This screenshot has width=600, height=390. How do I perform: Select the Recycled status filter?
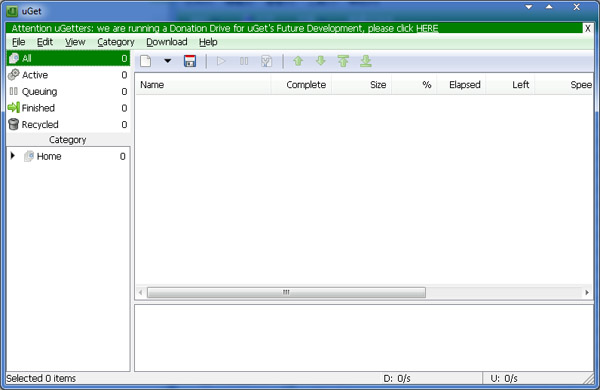(x=68, y=124)
